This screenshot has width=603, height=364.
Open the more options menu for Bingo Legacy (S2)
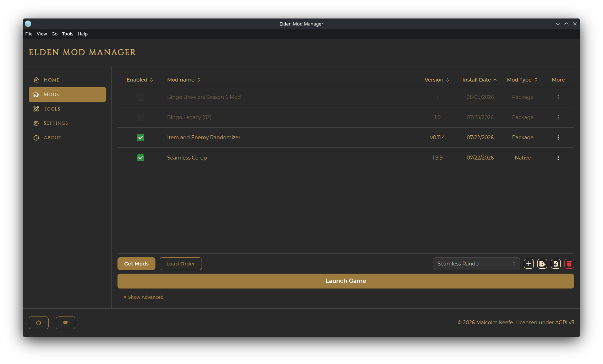click(x=558, y=117)
